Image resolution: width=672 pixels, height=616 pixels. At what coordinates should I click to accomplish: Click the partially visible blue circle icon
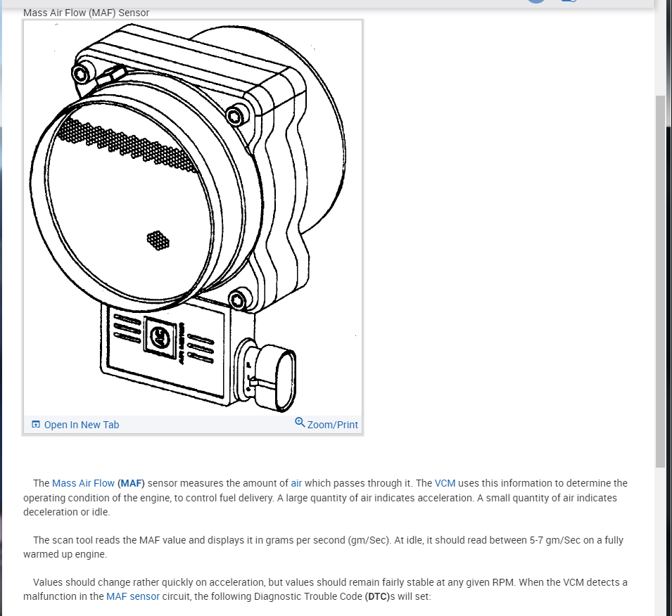coord(536,1)
